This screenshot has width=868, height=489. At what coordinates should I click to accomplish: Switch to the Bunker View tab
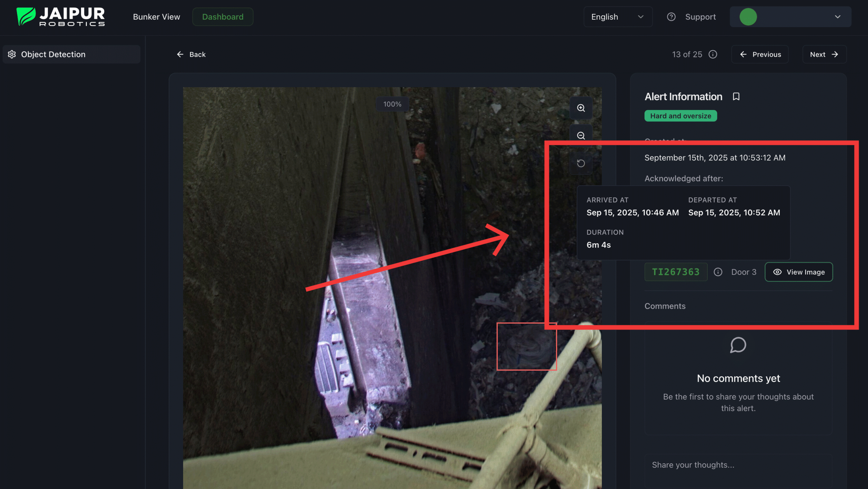[156, 17]
